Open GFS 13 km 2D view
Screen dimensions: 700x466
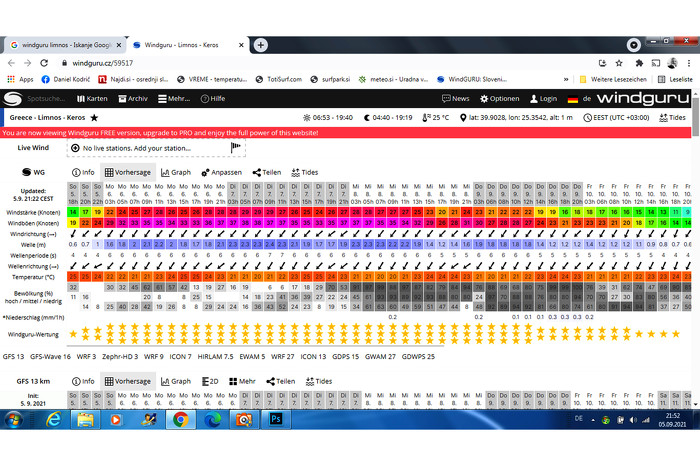click(x=210, y=381)
